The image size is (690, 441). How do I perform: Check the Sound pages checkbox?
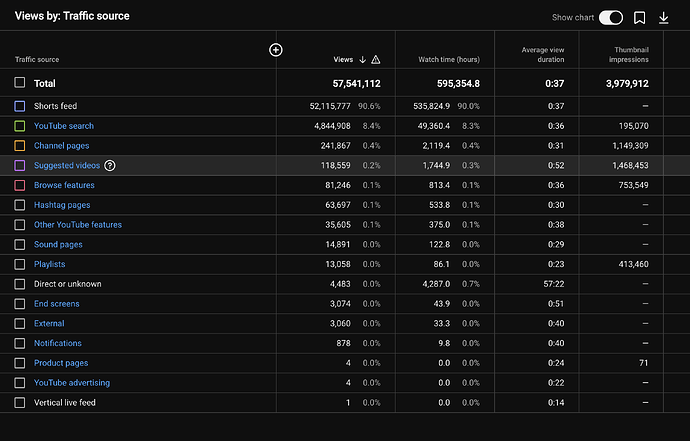pos(20,245)
